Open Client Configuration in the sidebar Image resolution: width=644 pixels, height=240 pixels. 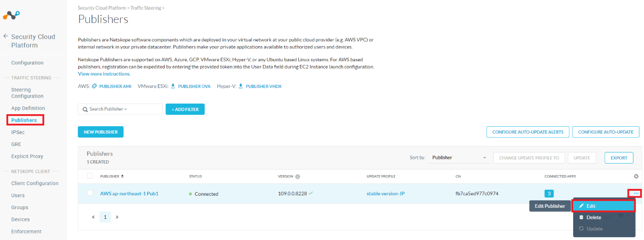pos(35,183)
